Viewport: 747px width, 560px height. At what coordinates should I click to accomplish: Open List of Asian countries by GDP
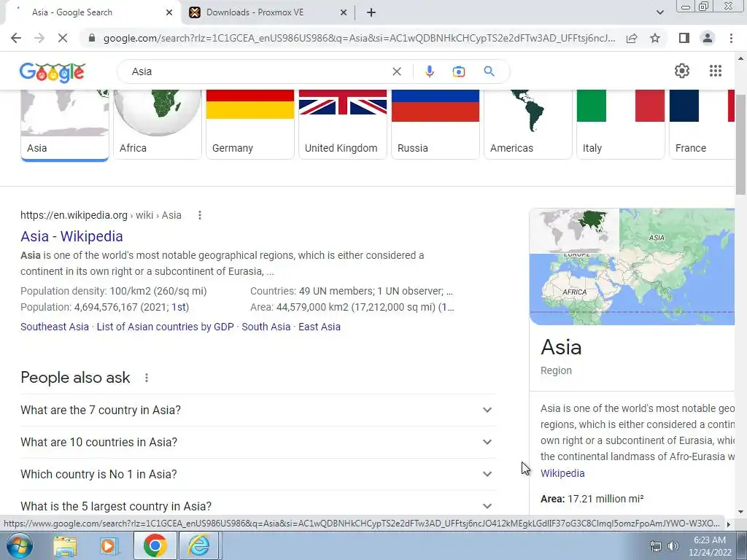pos(166,327)
